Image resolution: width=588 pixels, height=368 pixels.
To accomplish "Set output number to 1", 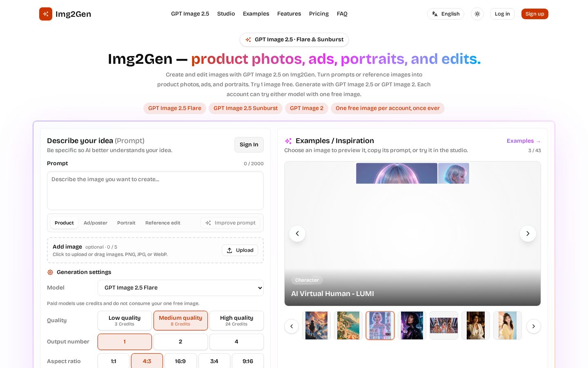I will [125, 342].
